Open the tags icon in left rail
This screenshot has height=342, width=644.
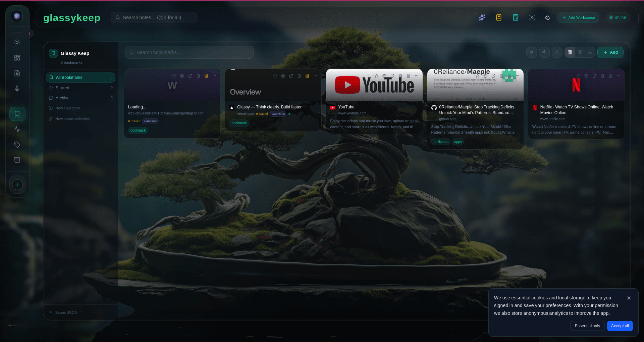17,145
